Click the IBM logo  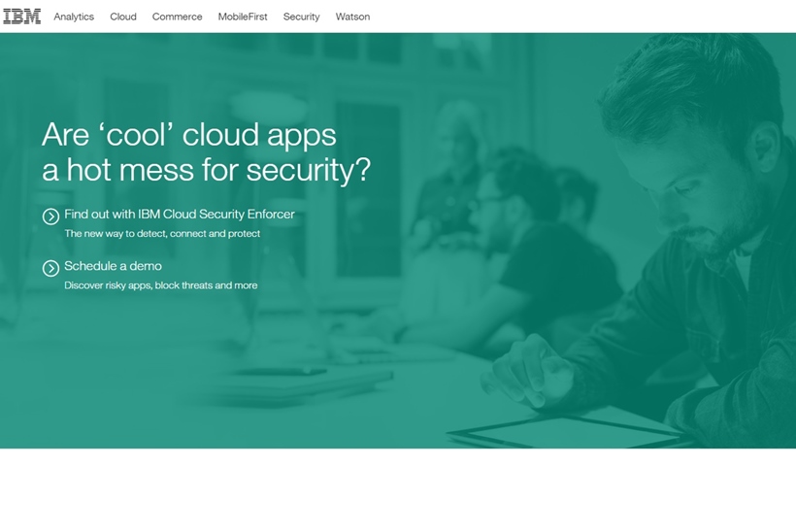point(21,17)
